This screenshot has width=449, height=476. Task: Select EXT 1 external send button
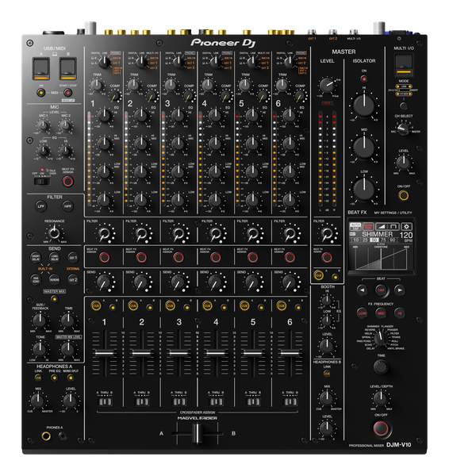73,258
